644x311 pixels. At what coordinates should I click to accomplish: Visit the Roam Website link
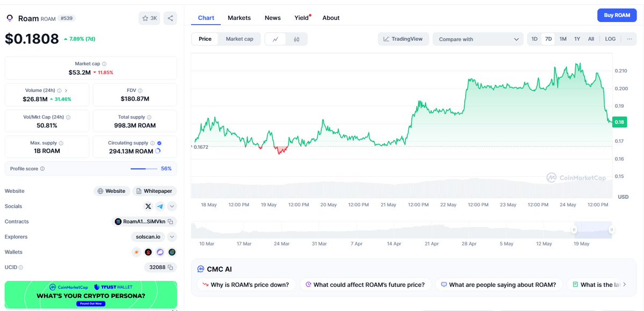coord(112,191)
